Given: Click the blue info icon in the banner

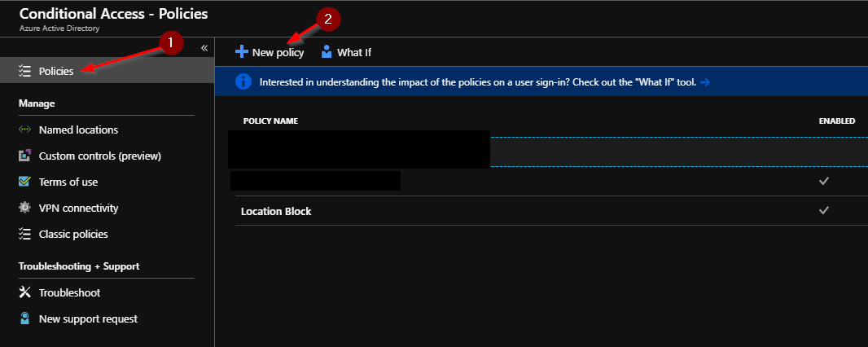Looking at the screenshot, I should click(x=243, y=82).
